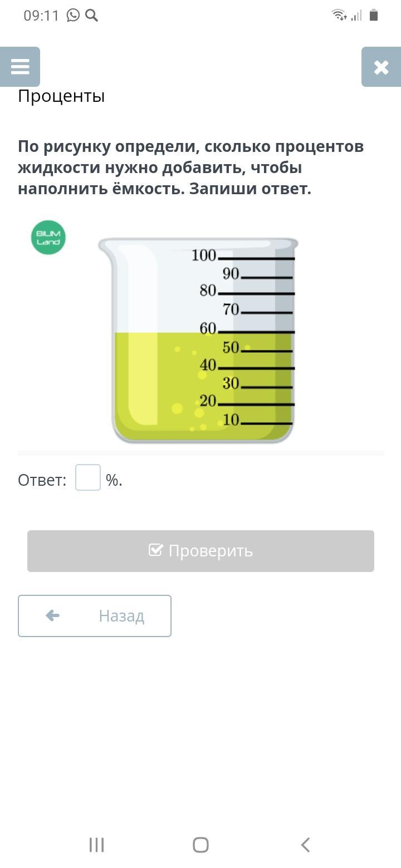This screenshot has width=401, height=868.
Task: Tap the Wi-Fi status icon
Action: pos(339,16)
